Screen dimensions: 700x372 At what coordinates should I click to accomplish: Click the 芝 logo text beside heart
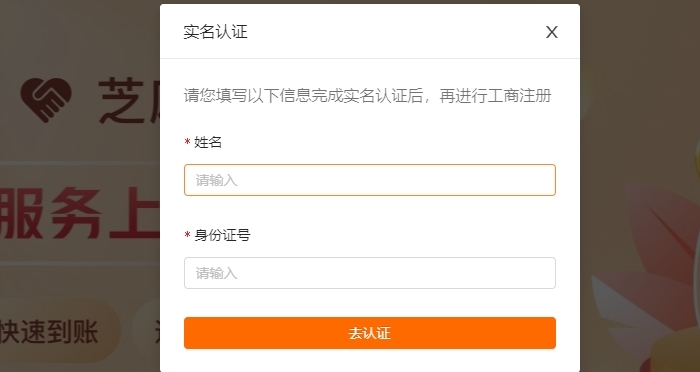click(129, 100)
